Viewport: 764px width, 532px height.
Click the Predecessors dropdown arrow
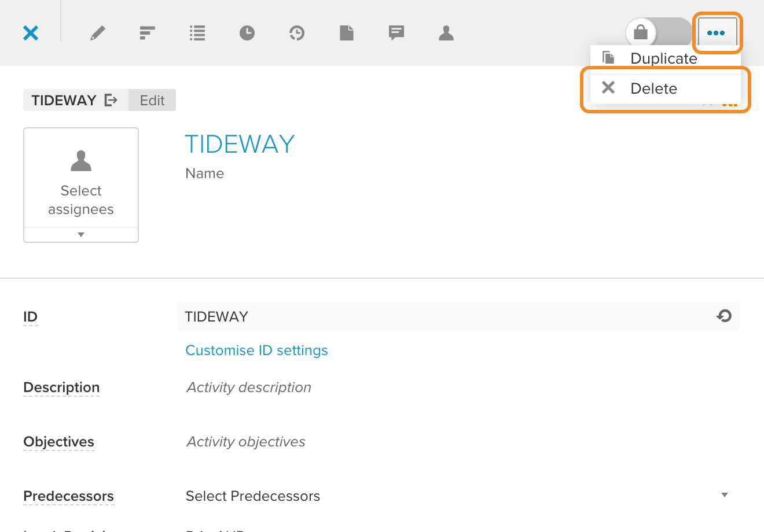[x=725, y=495]
